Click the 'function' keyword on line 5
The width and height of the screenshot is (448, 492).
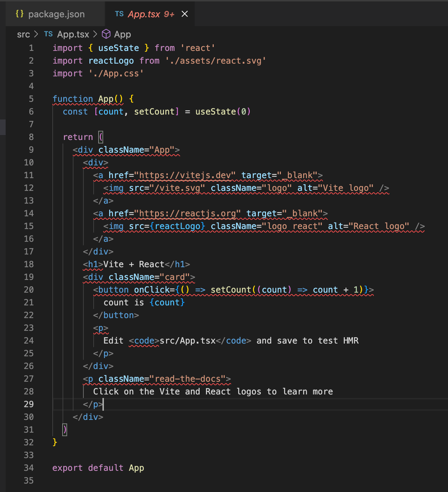(73, 99)
